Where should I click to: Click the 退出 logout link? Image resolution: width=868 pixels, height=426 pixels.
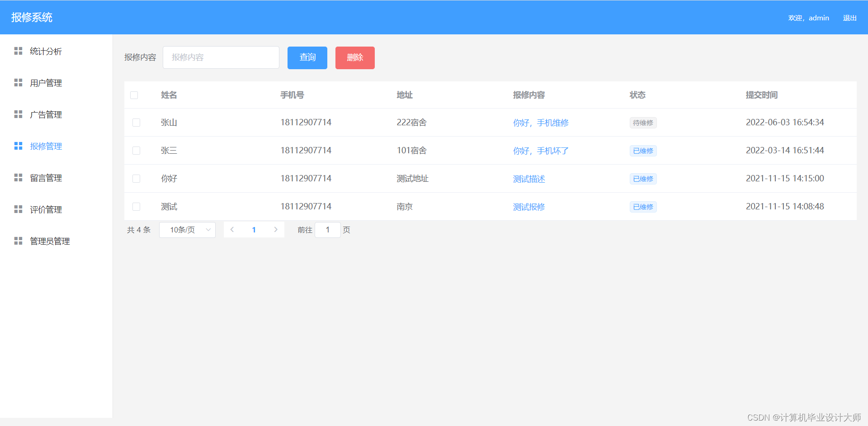click(x=849, y=18)
